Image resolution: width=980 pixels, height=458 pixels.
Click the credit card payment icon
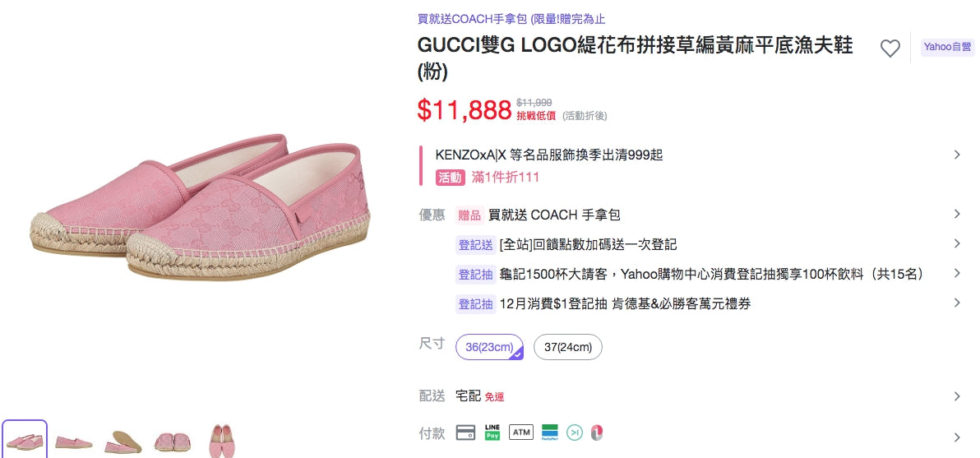(x=465, y=433)
